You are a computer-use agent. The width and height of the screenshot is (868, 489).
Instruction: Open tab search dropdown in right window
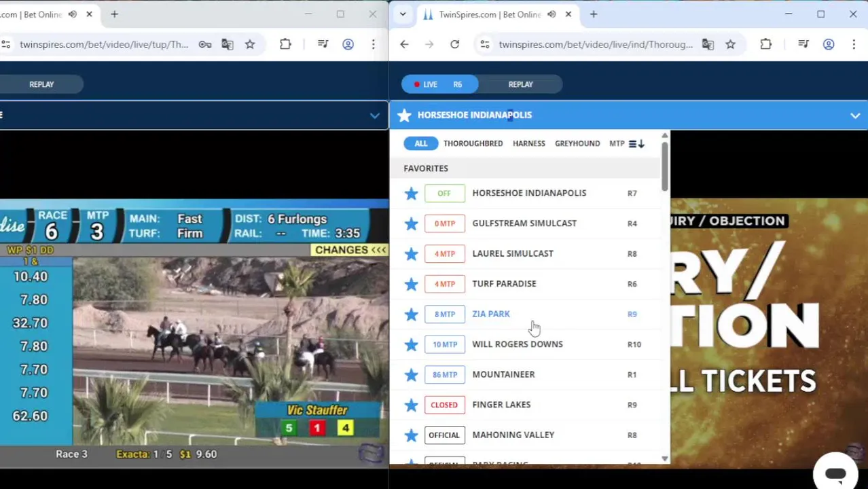pos(403,14)
